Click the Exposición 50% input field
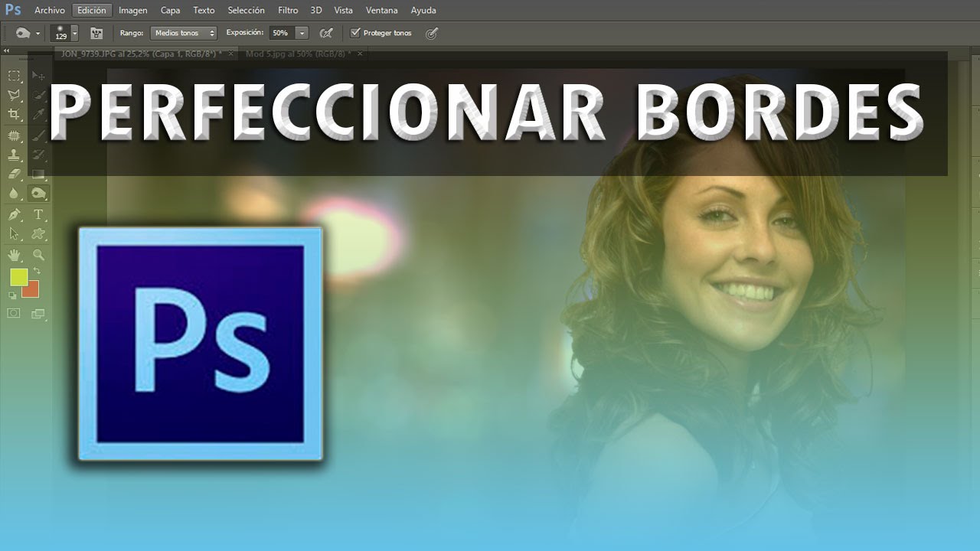980x551 pixels. [x=281, y=33]
